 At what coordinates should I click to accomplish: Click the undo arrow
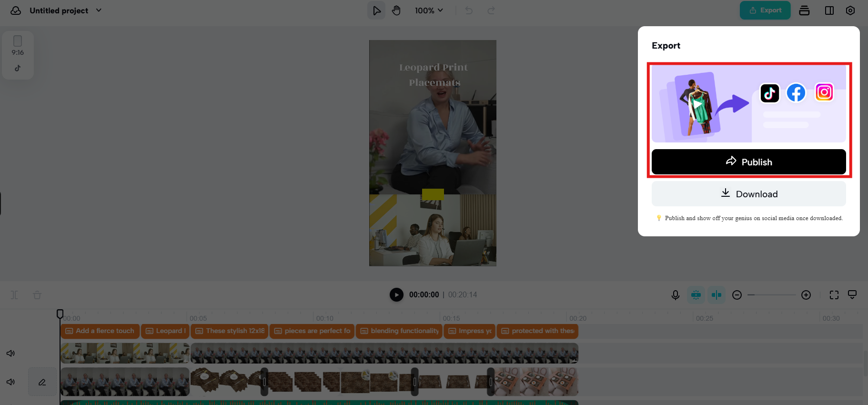pyautogui.click(x=469, y=10)
